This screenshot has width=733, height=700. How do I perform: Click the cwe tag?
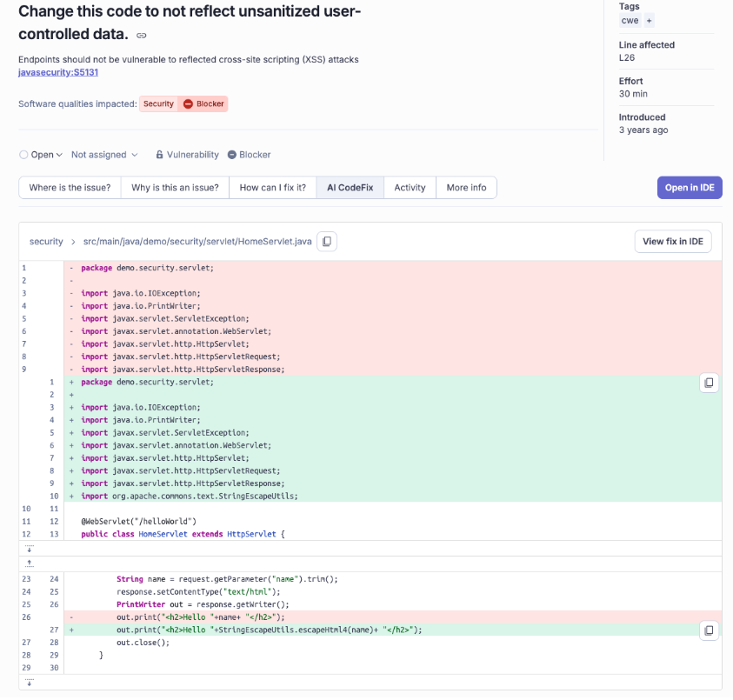[x=630, y=20]
